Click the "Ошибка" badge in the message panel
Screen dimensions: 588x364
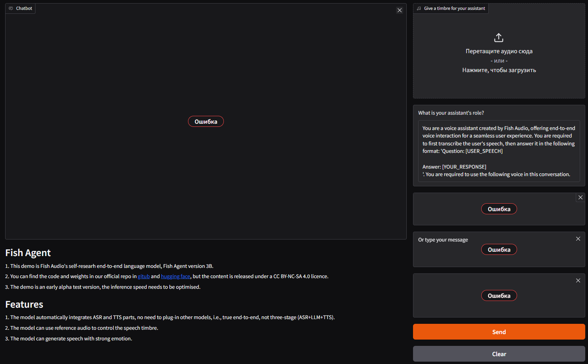pyautogui.click(x=499, y=249)
